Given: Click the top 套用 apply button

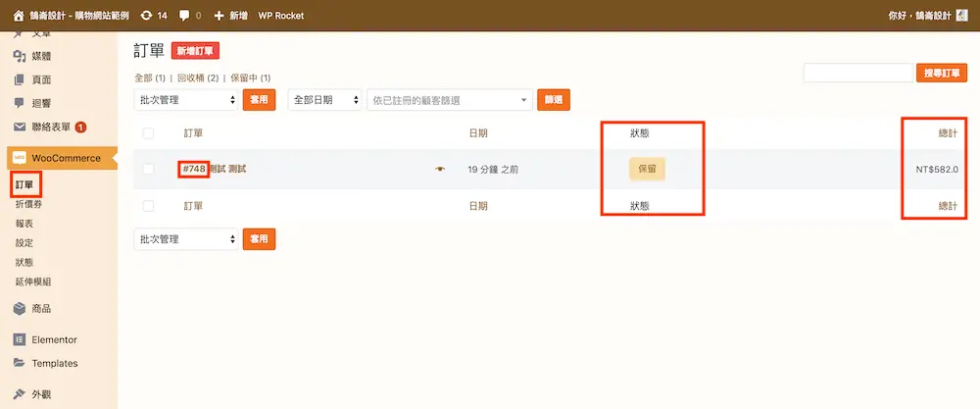Looking at the screenshot, I should 259,99.
